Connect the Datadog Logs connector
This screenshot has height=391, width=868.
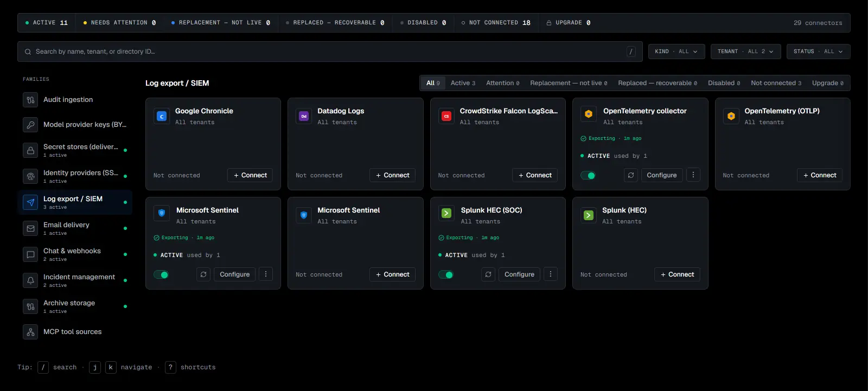[x=393, y=175]
